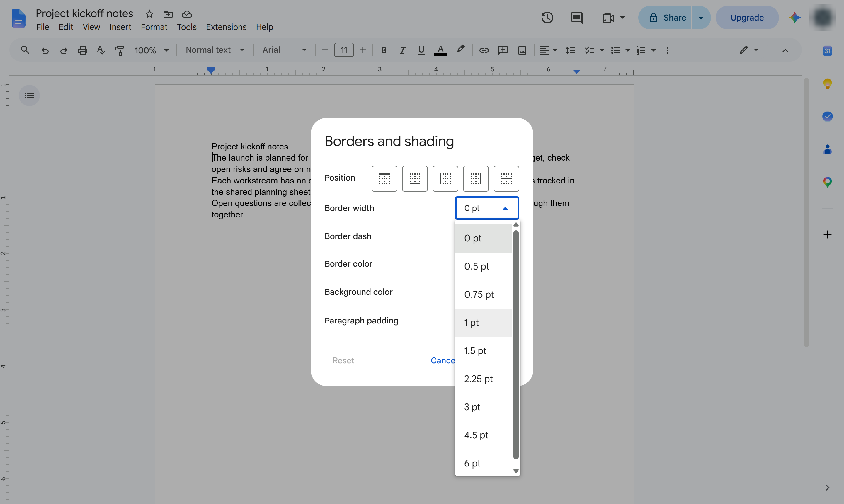Image resolution: width=844 pixels, height=504 pixels.
Task: Toggle the left border position button
Action: click(445, 179)
